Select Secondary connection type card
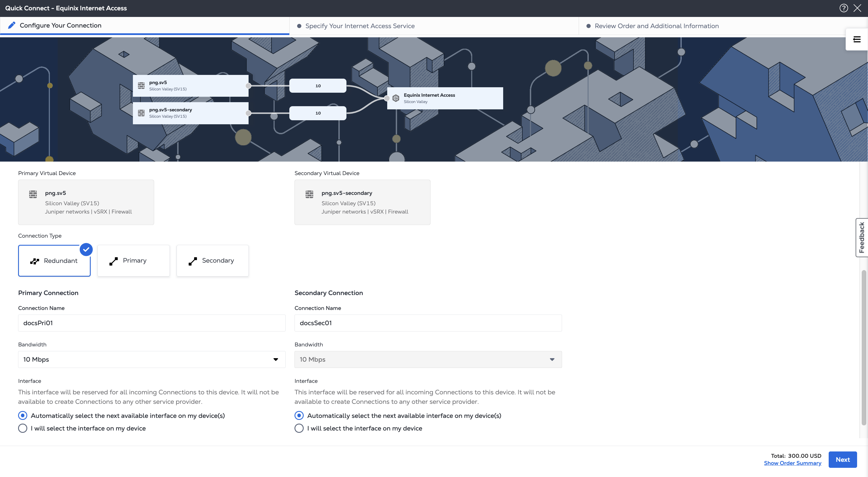The width and height of the screenshot is (868, 477). (212, 261)
